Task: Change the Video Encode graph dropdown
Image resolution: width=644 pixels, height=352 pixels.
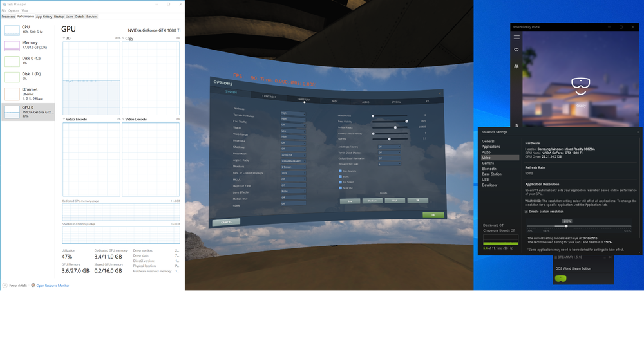Action: (x=75, y=120)
